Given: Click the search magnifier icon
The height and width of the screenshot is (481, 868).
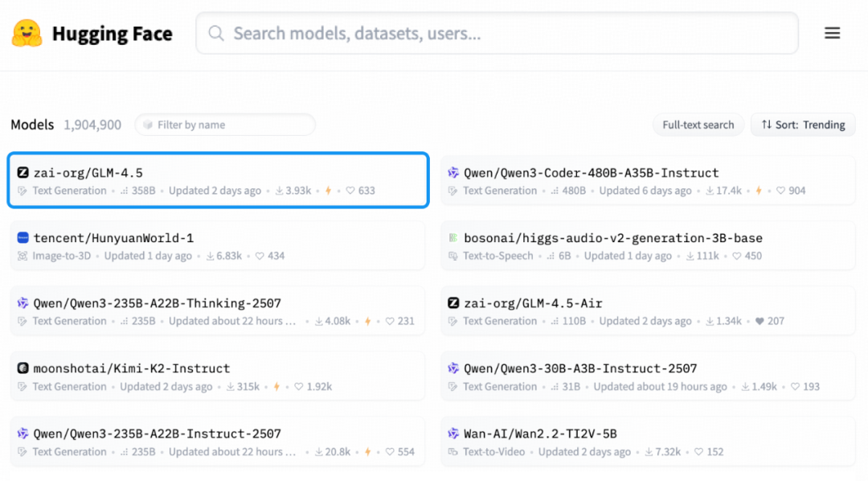Looking at the screenshot, I should tap(216, 33).
